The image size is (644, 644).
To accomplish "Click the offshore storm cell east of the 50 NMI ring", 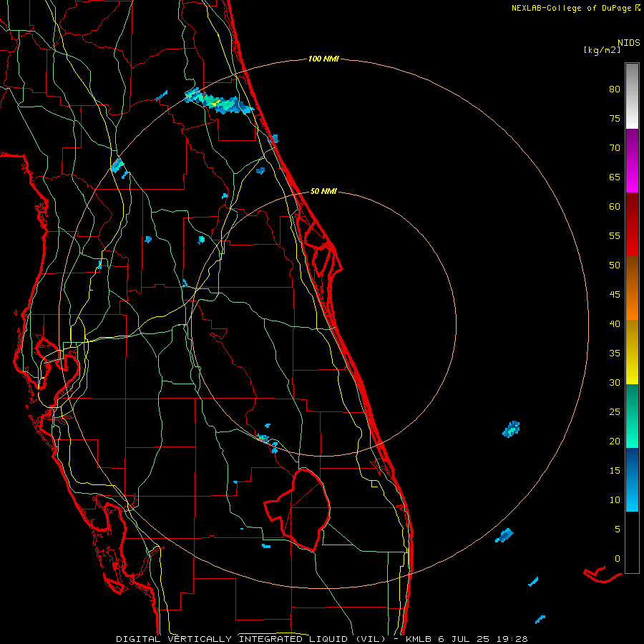I will 512,429.
